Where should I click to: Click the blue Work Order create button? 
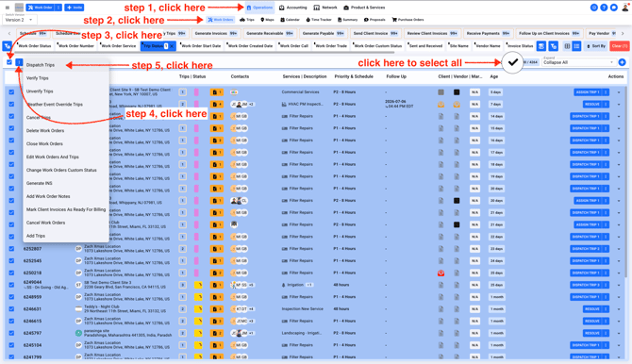pyautogui.click(x=40, y=8)
